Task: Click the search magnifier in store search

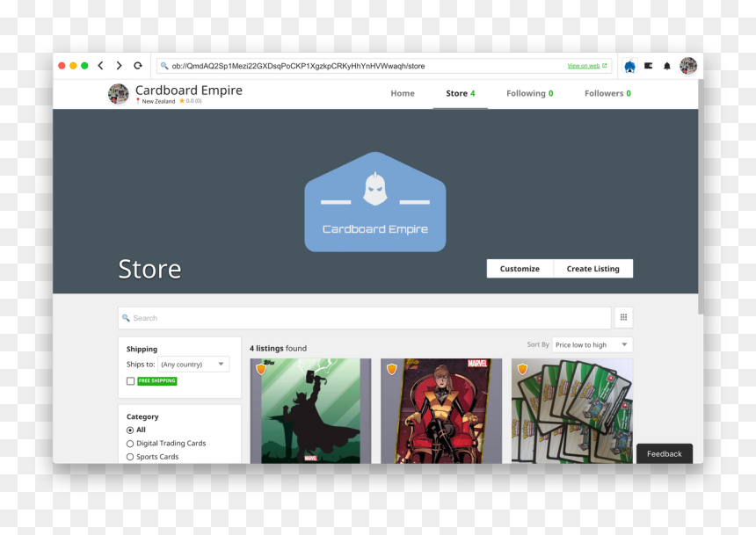Action: pos(126,318)
